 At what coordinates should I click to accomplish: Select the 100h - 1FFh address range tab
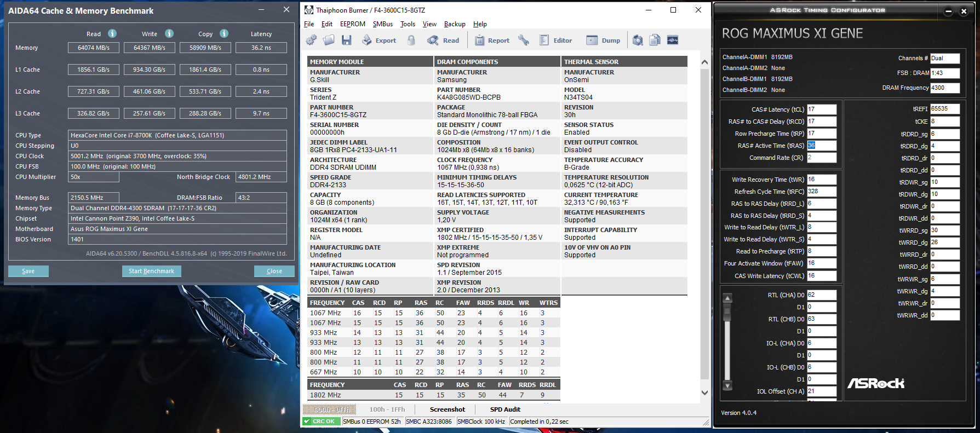tap(387, 409)
